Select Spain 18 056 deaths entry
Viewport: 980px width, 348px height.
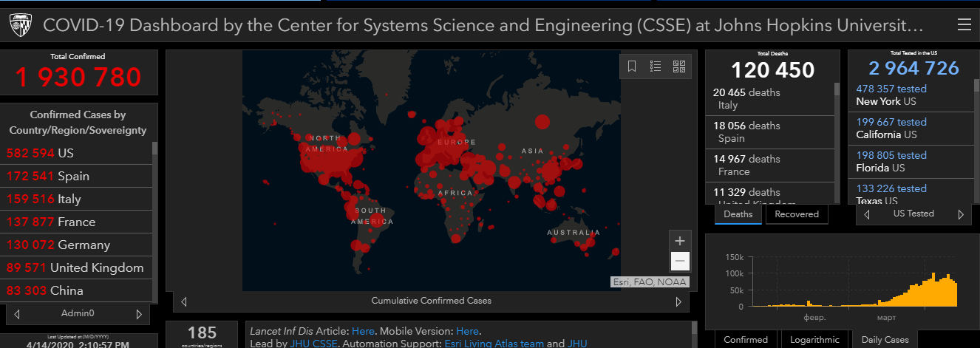coord(770,132)
